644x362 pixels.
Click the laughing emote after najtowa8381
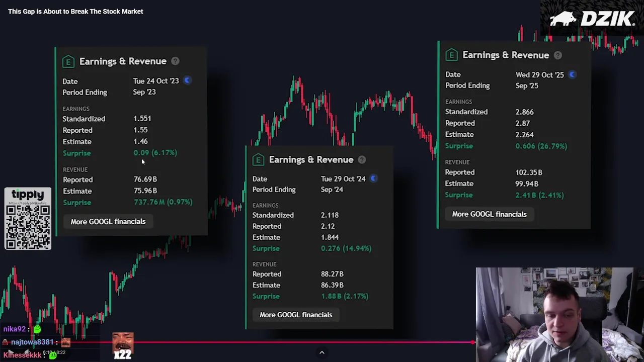[65, 342]
